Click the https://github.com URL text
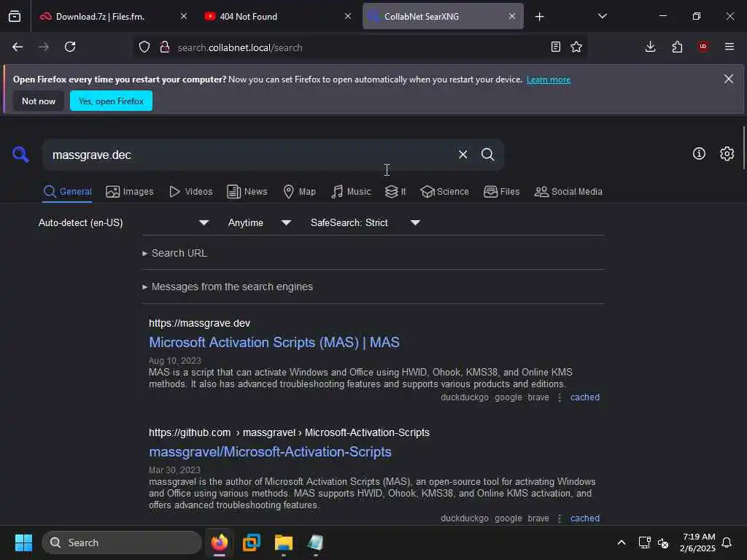Screen dimensions: 747x560 point(190,432)
